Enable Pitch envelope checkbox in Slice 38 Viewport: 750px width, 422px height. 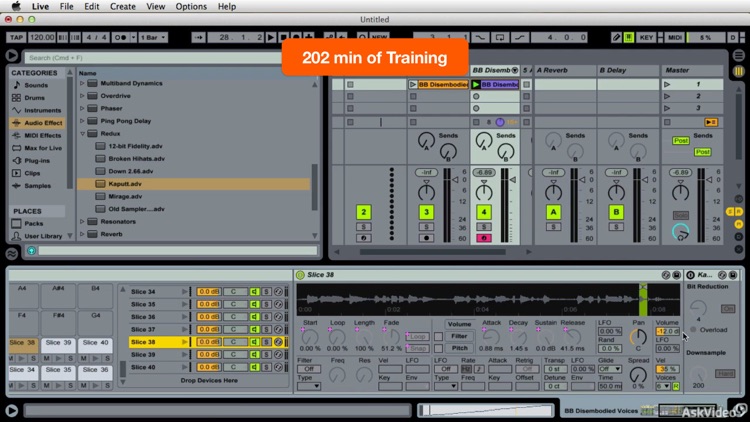(438, 348)
